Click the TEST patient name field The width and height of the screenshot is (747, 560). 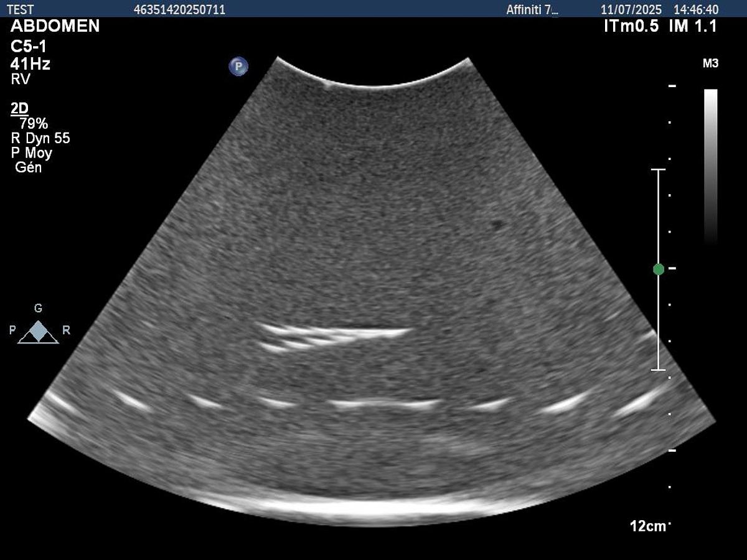(x=20, y=9)
